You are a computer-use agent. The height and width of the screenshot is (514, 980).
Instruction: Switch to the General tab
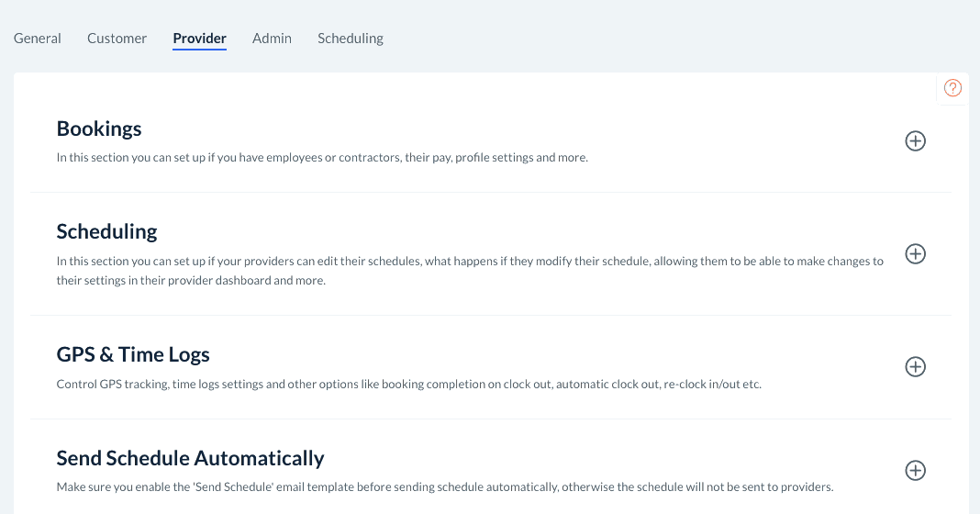38,39
